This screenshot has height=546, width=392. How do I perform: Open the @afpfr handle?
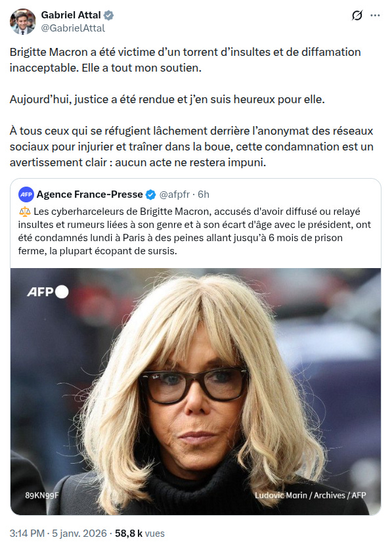[x=174, y=194]
